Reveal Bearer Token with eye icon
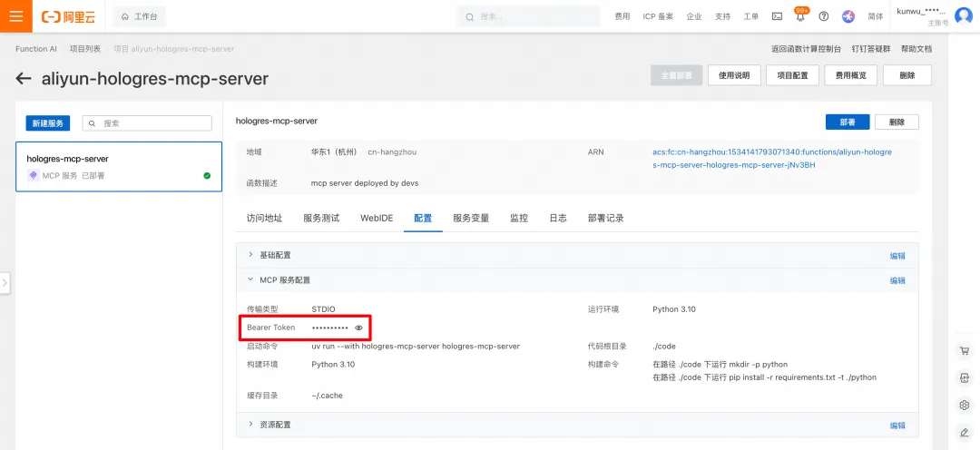Viewport: 980px width, 450px height. coord(358,328)
